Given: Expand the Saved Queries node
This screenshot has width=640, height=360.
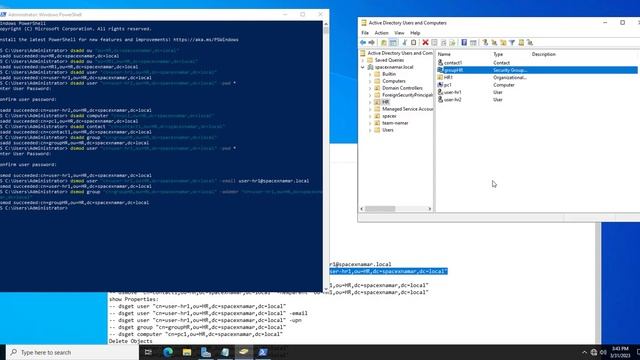Looking at the screenshot, I should click(x=363, y=60).
